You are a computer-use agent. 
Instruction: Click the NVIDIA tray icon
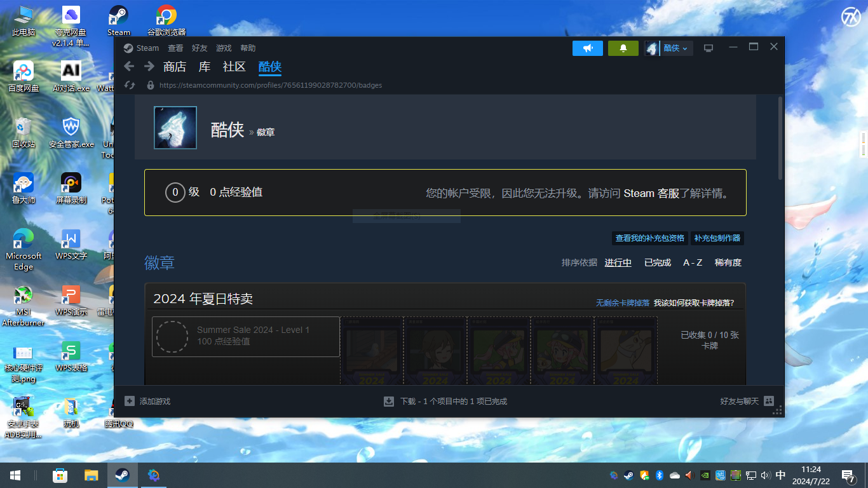(x=705, y=475)
